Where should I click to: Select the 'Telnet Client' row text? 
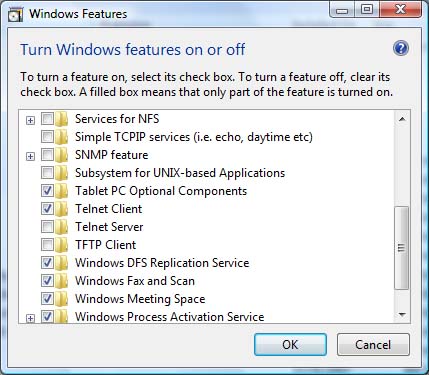pyautogui.click(x=108, y=209)
